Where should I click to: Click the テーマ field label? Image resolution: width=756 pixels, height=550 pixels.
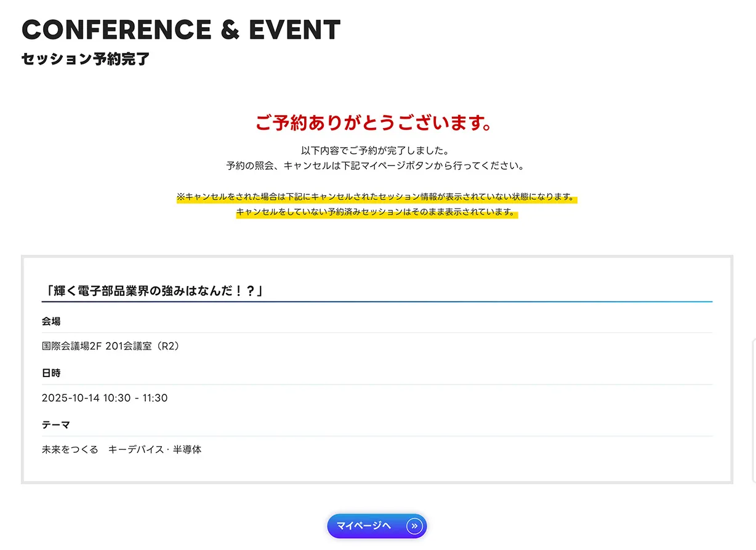coord(56,424)
